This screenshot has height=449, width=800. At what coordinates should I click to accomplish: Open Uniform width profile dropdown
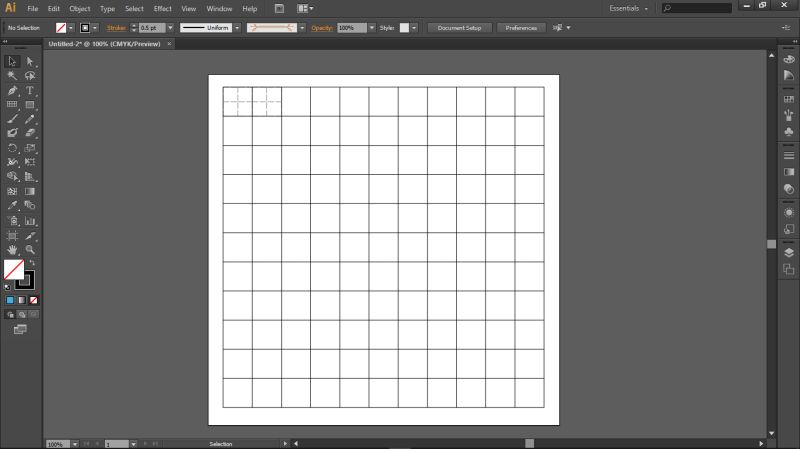(x=237, y=28)
